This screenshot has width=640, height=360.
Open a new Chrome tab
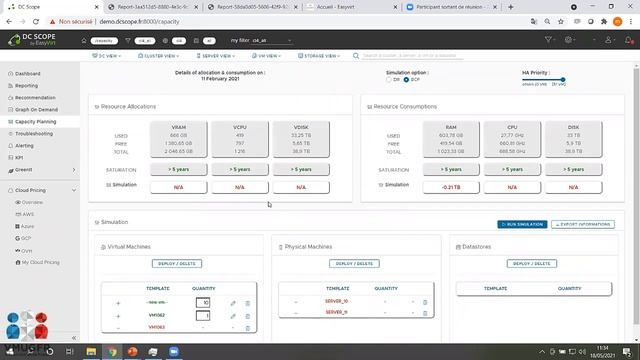510,7
